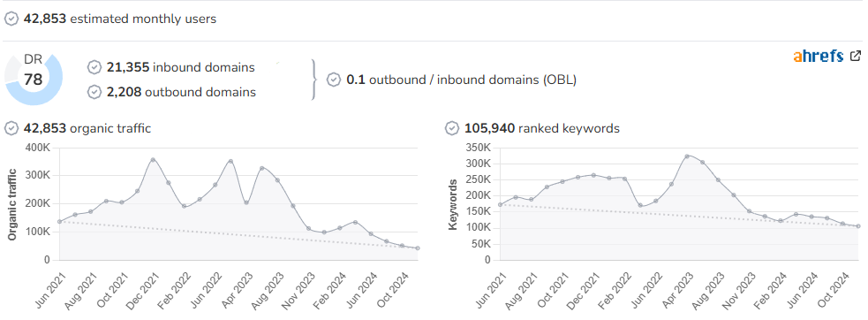The height and width of the screenshot is (320, 868).
Task: Click the check icon beside inbound domains
Action: point(94,68)
